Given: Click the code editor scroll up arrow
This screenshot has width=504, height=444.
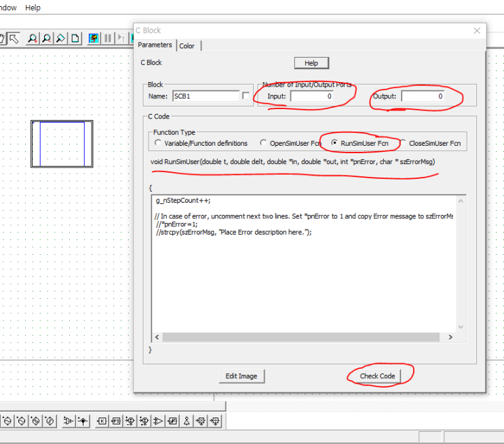Looking at the screenshot, I should point(461,201).
